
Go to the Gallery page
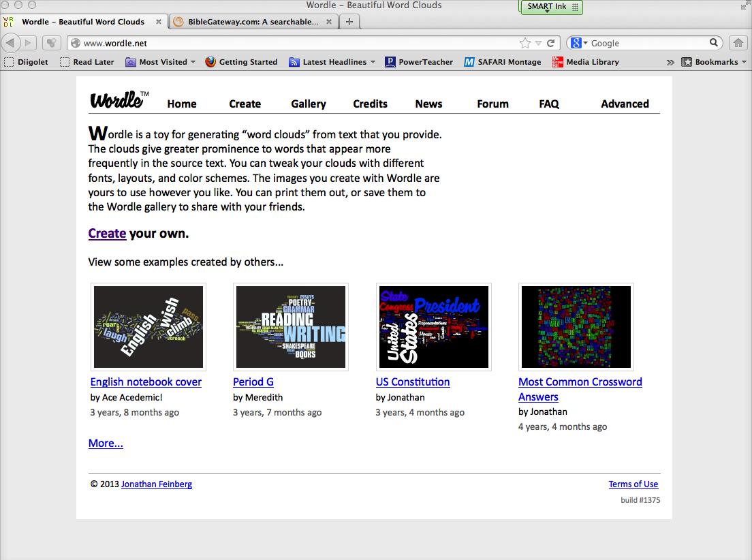pos(309,104)
